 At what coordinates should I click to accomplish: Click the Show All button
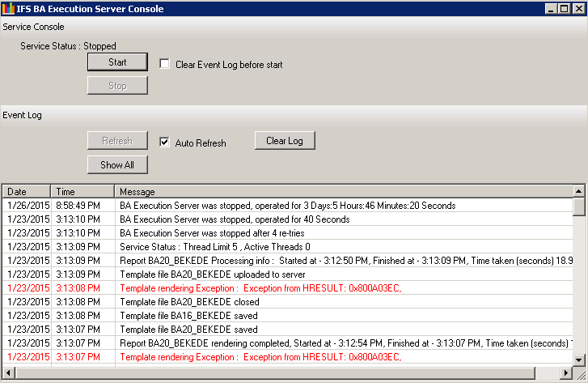click(117, 164)
